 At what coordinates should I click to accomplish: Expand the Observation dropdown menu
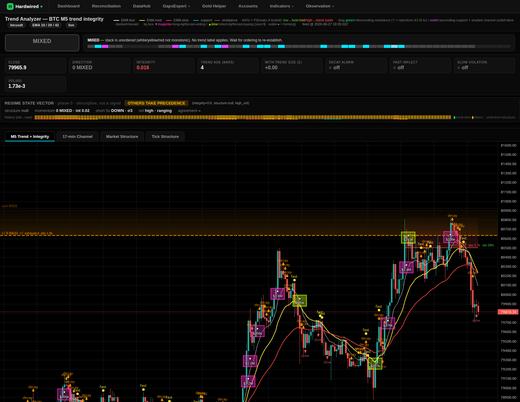point(320,6)
